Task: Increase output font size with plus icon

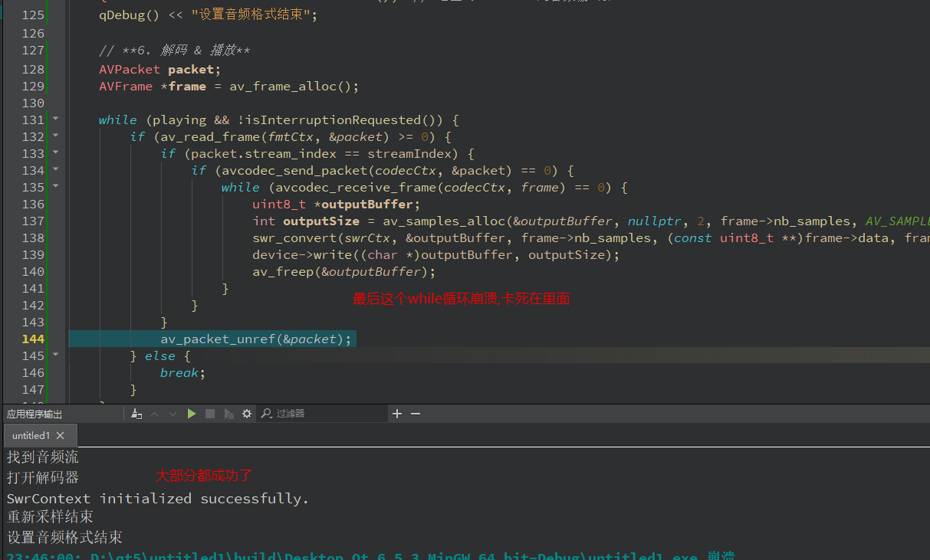Action: (397, 414)
